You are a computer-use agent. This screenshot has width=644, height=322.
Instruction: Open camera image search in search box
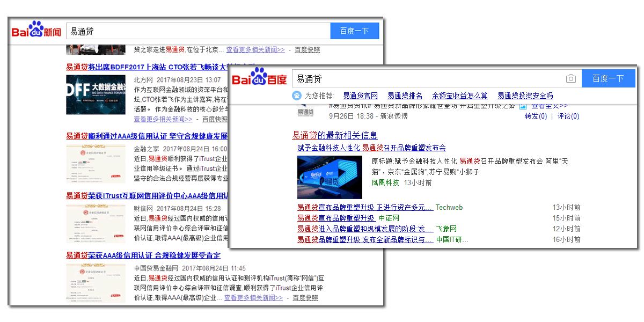(x=571, y=79)
